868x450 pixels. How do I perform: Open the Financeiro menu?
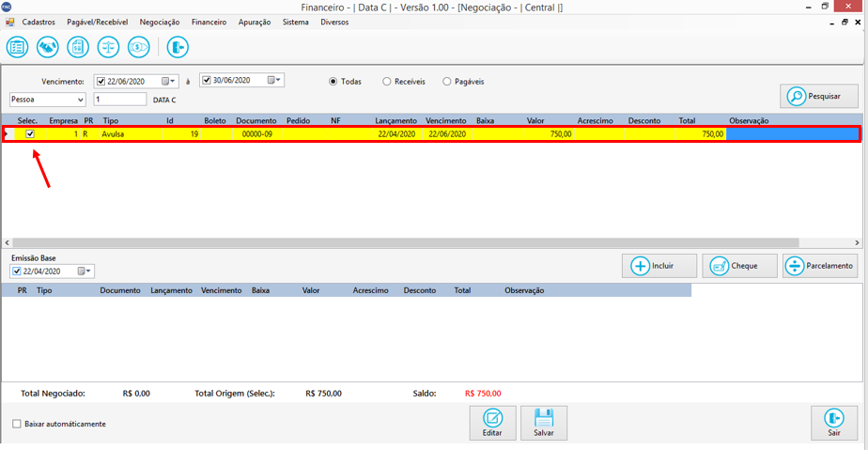pos(209,22)
